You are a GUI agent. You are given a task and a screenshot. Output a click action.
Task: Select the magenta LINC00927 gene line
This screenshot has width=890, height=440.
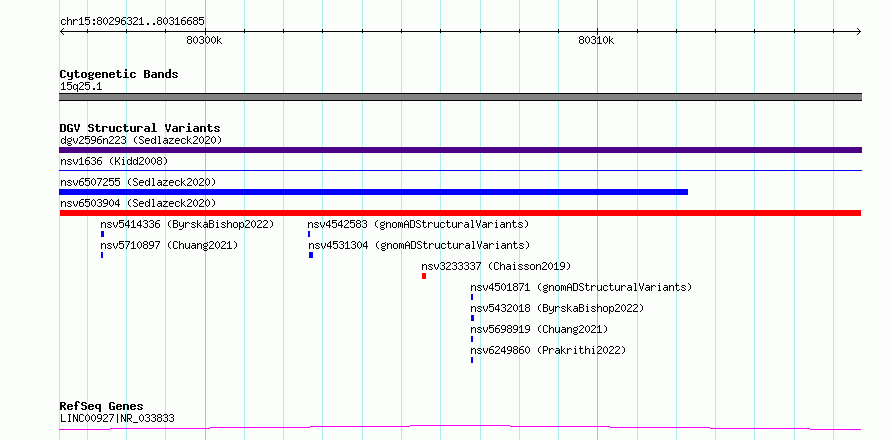(460, 428)
